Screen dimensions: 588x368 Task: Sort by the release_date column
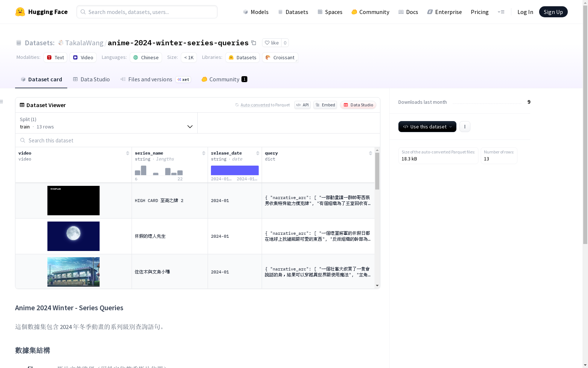(258, 153)
